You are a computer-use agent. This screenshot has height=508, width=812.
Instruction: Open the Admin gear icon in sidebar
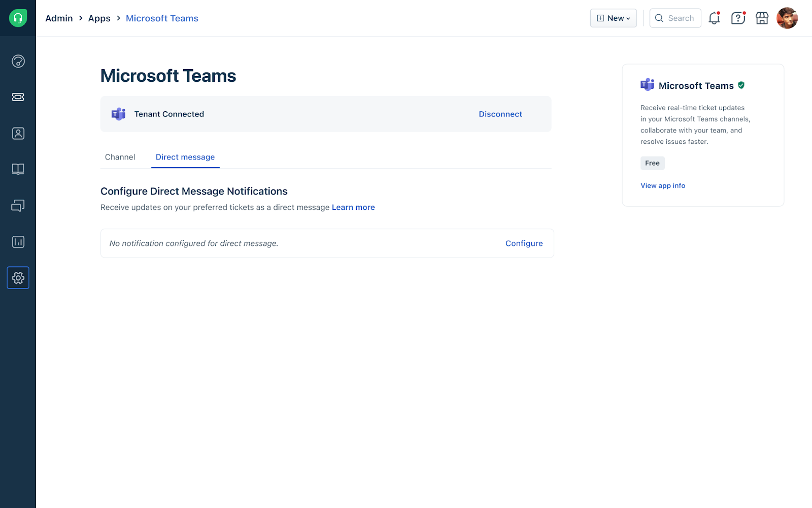tap(18, 278)
